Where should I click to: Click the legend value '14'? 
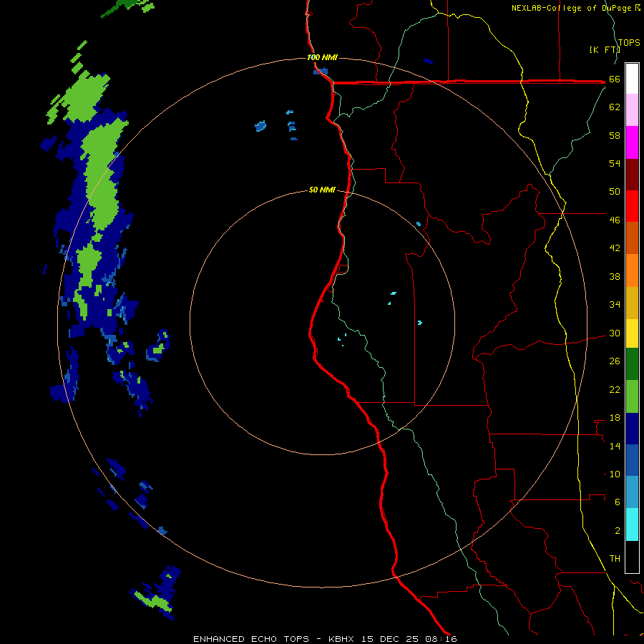coord(615,446)
